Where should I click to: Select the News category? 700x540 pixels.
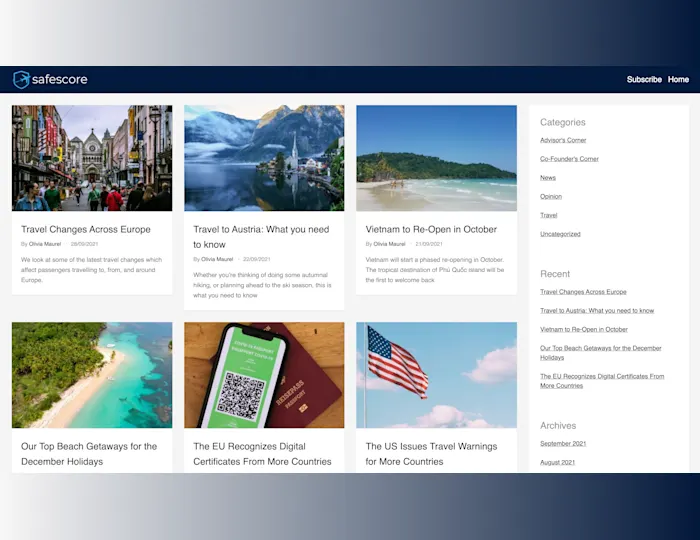coord(548,178)
